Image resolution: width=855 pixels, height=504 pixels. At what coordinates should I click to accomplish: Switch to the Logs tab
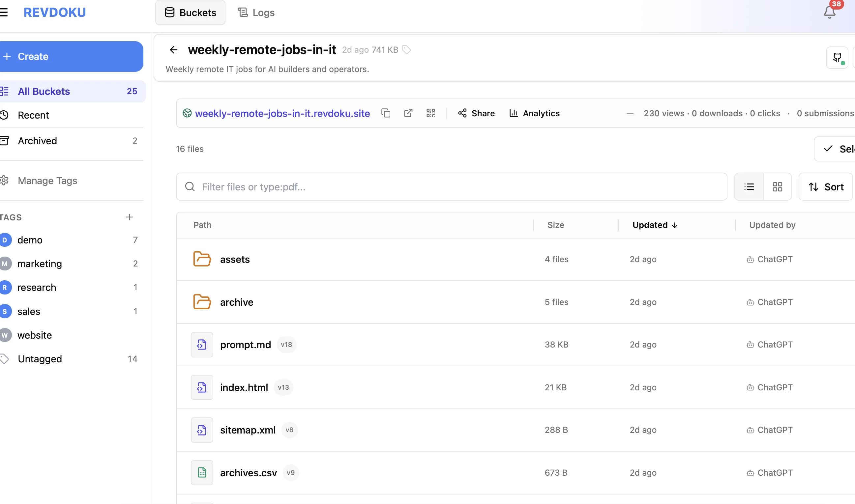[256, 13]
